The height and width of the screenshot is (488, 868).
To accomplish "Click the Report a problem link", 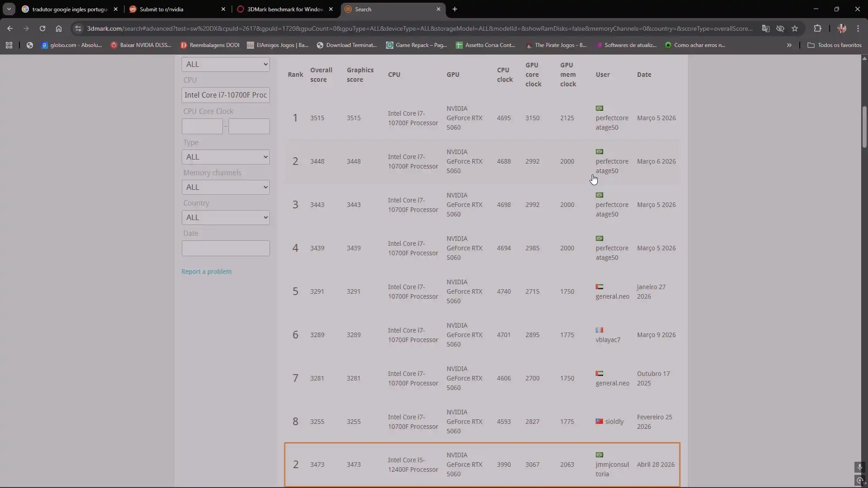I will pyautogui.click(x=207, y=272).
